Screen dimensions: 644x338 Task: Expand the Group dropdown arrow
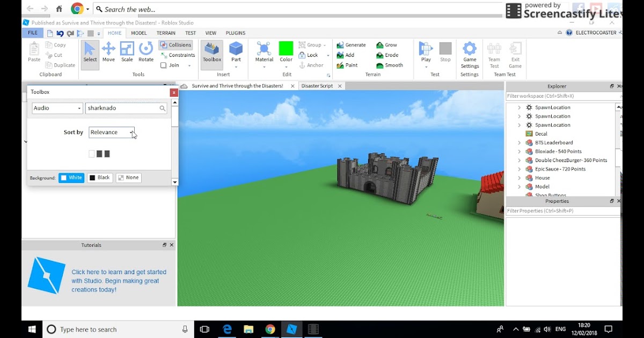[x=325, y=46]
